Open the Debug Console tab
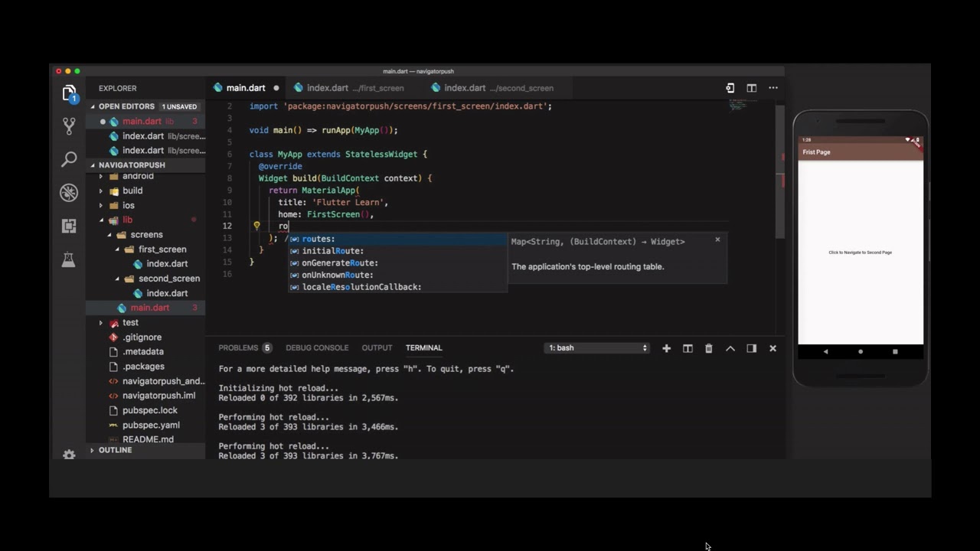The height and width of the screenshot is (551, 980). click(x=317, y=348)
